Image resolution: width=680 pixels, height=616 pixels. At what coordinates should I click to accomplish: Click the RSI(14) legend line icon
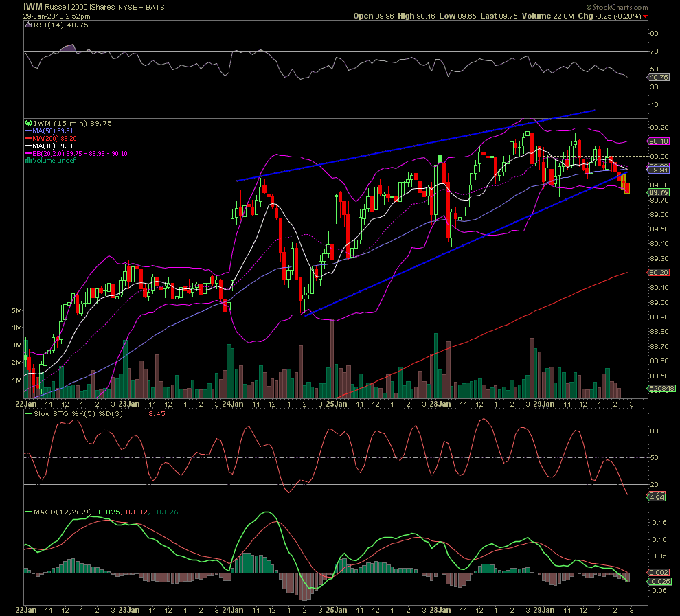click(28, 25)
